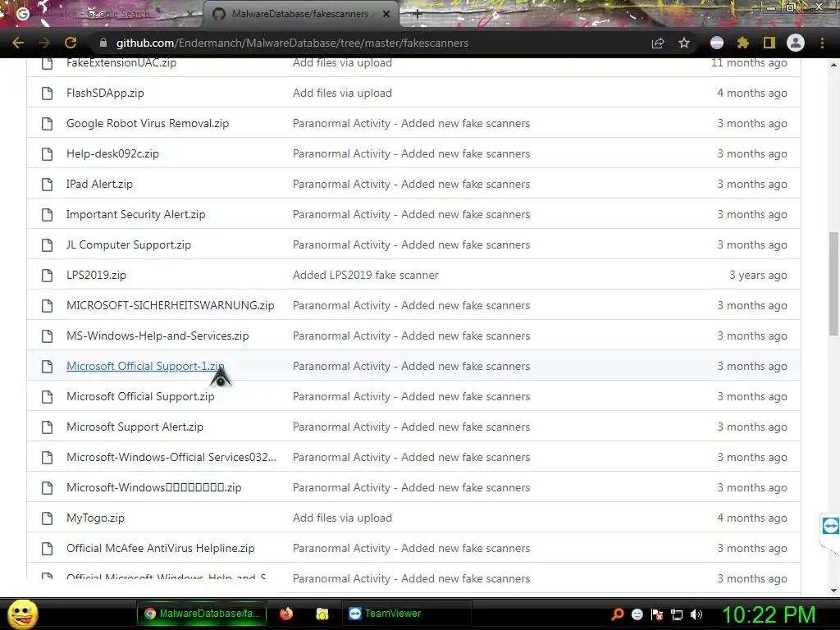
Task: Click file icon beside Microsoft Support Alert.zip
Action: (x=47, y=427)
